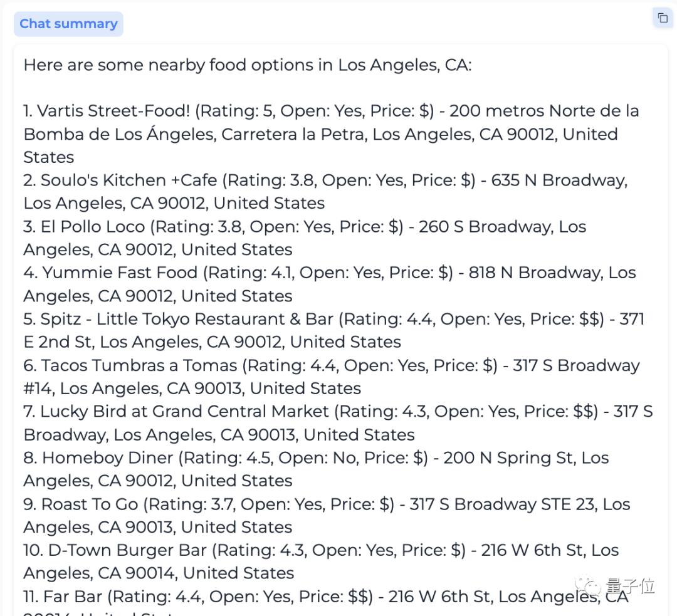Select the Chat summary tab label
This screenshot has height=616, width=677.
[x=68, y=24]
